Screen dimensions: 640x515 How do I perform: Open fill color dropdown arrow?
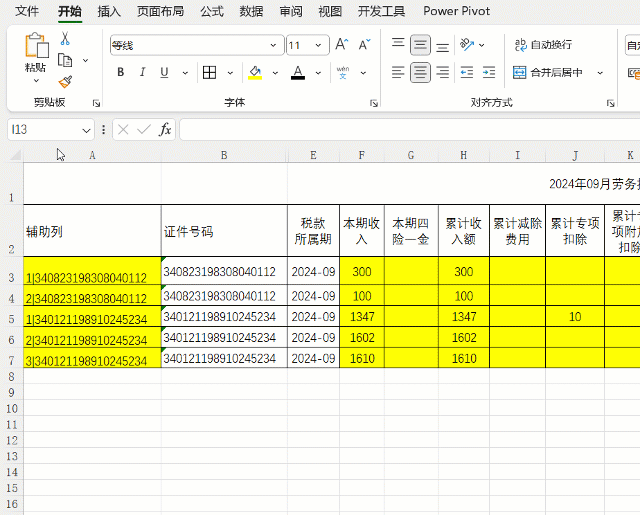point(275,73)
